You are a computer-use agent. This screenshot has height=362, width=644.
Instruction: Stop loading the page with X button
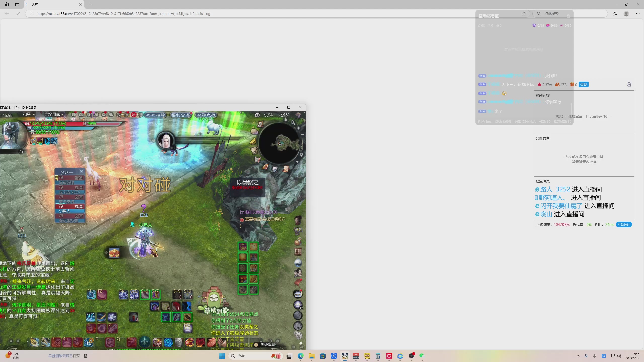click(x=18, y=14)
